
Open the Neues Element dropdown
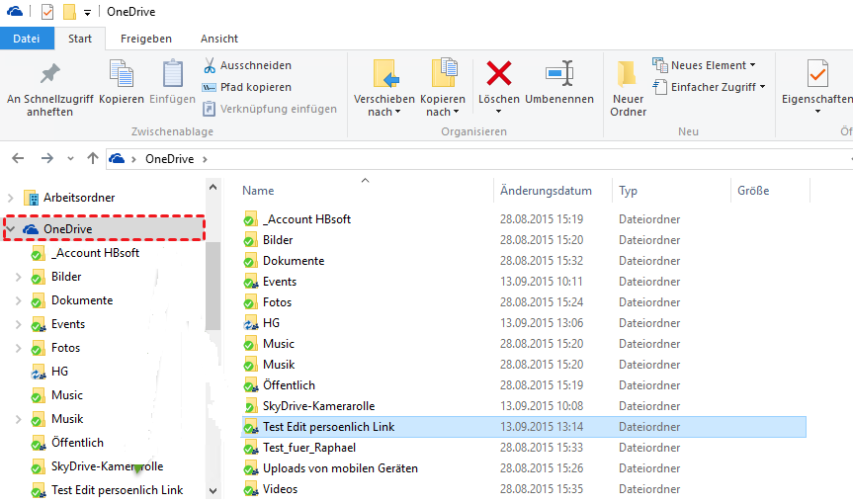tap(752, 65)
